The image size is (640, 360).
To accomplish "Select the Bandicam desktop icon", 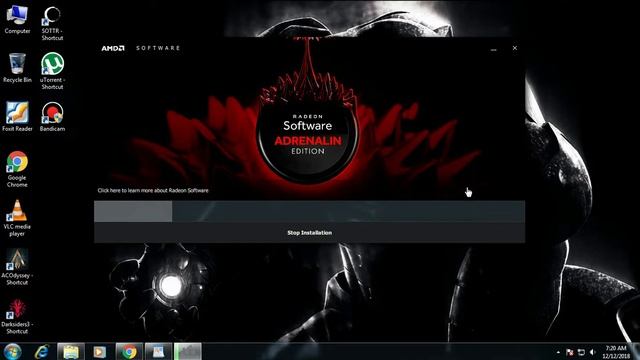I will coord(52,116).
